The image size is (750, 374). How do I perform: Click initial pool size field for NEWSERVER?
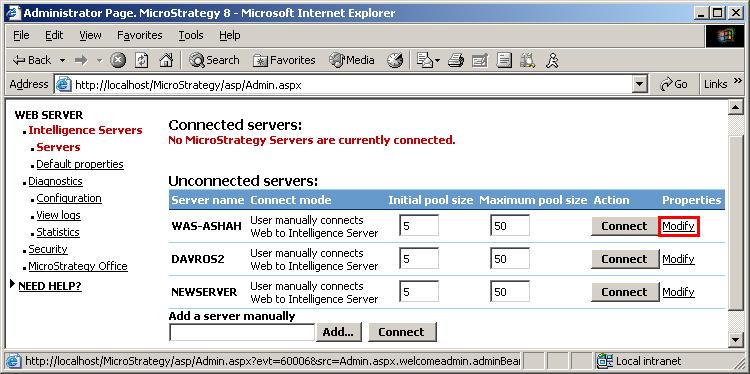click(x=419, y=291)
